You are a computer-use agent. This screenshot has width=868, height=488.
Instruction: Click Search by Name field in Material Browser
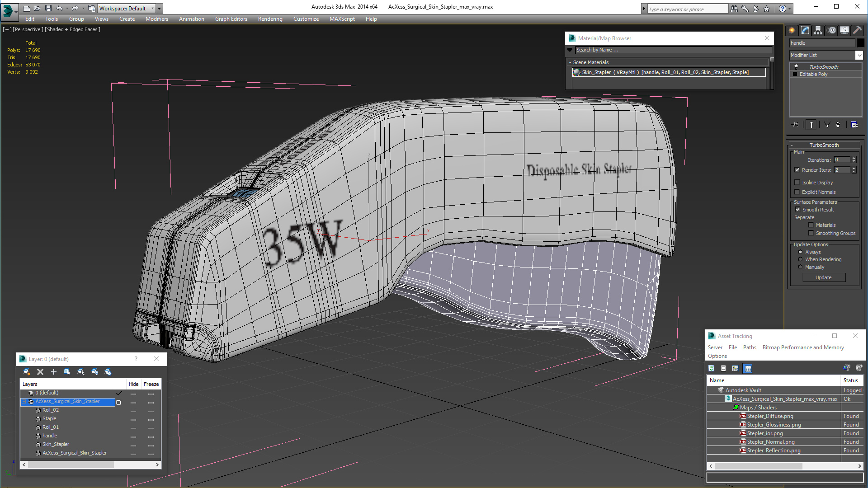pyautogui.click(x=673, y=50)
